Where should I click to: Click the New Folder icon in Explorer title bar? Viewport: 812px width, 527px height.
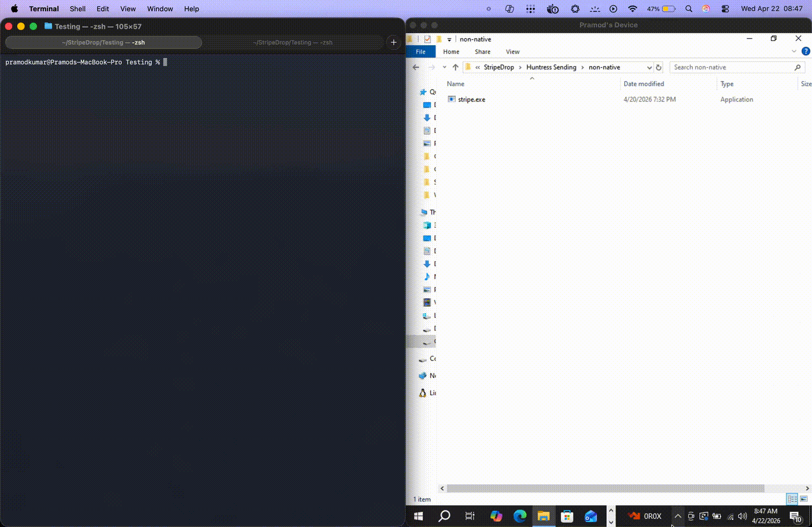pyautogui.click(x=439, y=39)
